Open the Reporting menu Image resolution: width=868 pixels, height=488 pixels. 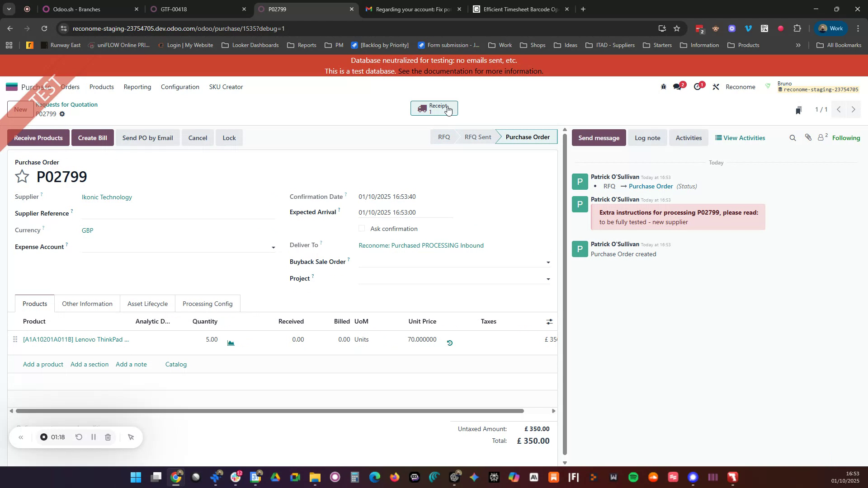137,87
